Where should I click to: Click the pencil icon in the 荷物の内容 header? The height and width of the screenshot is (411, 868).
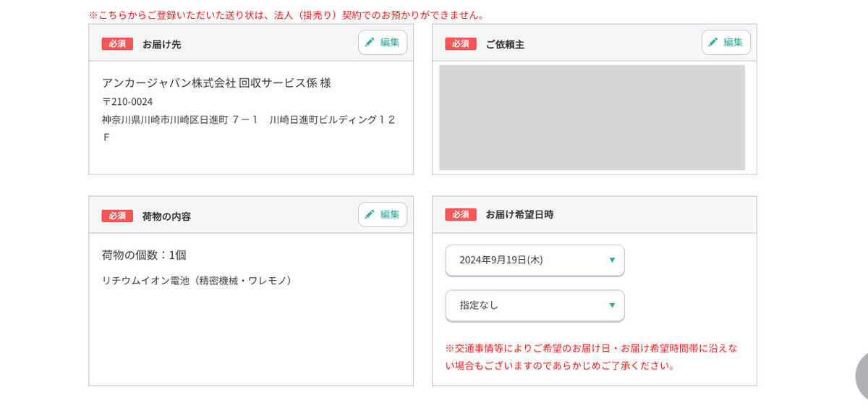point(370,215)
